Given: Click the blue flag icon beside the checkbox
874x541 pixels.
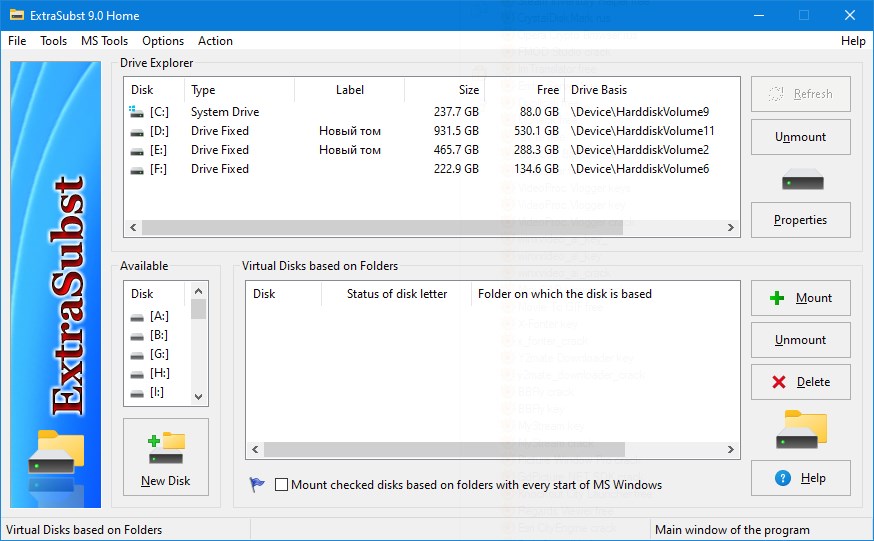Looking at the screenshot, I should click(257, 484).
